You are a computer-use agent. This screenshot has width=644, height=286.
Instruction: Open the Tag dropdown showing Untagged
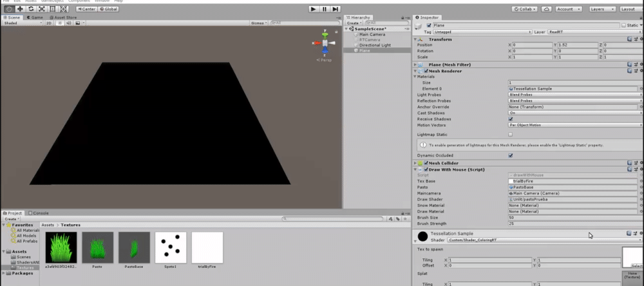(482, 32)
